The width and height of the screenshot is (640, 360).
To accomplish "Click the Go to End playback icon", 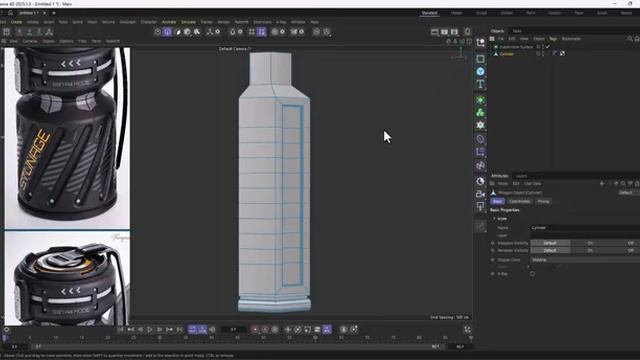I will (179, 329).
